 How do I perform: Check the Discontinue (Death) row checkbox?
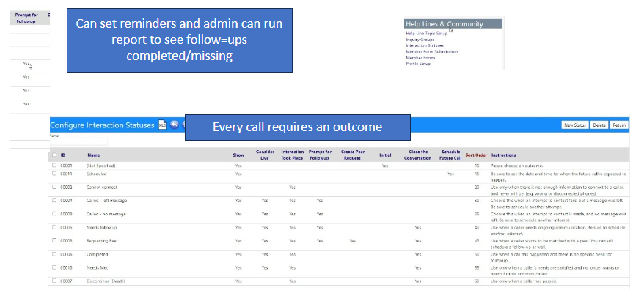pos(54,281)
